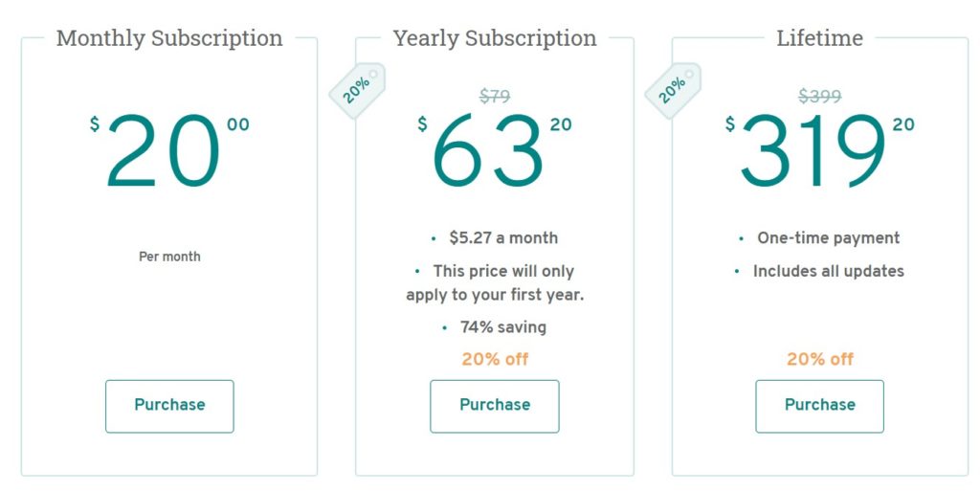Click the crossed-out $79 original price
Viewport: 980px width, 492px height.
click(x=495, y=97)
